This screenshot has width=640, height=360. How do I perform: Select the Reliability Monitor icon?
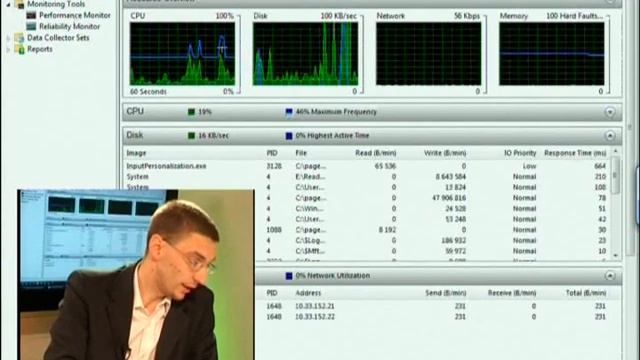[31, 26]
